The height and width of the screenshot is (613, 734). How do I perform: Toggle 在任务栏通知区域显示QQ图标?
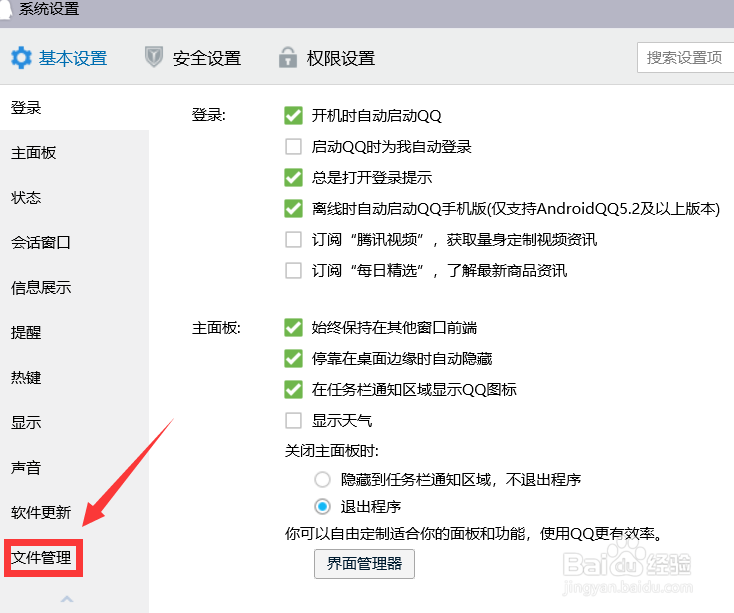click(x=294, y=389)
